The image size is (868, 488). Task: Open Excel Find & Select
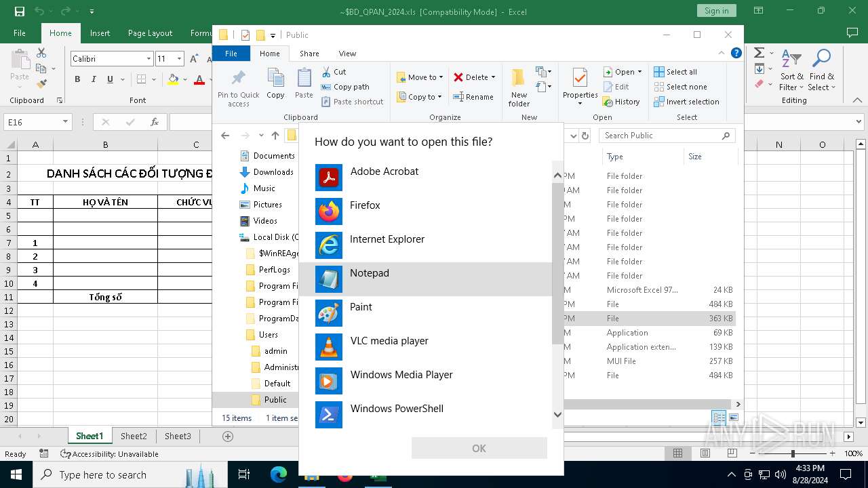(822, 70)
